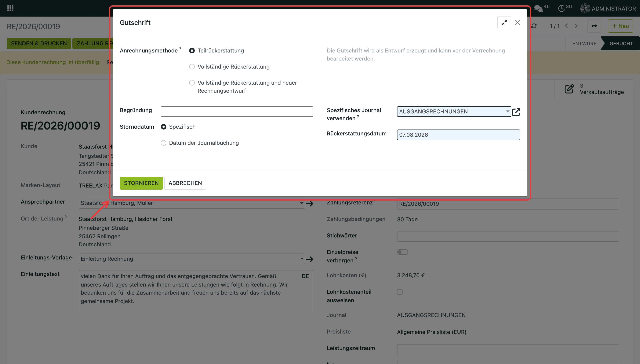
Task: Open the Administrator user menu
Action: pyautogui.click(x=608, y=8)
